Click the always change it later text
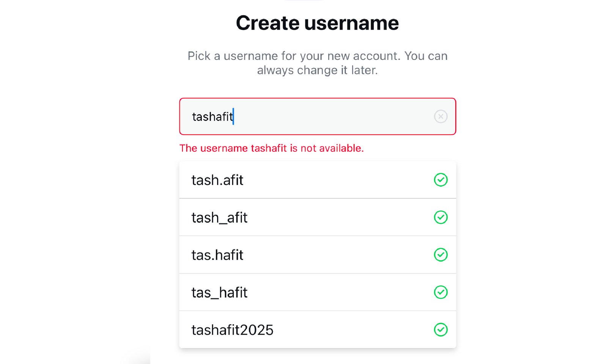This screenshot has height=364, width=607. (x=318, y=71)
